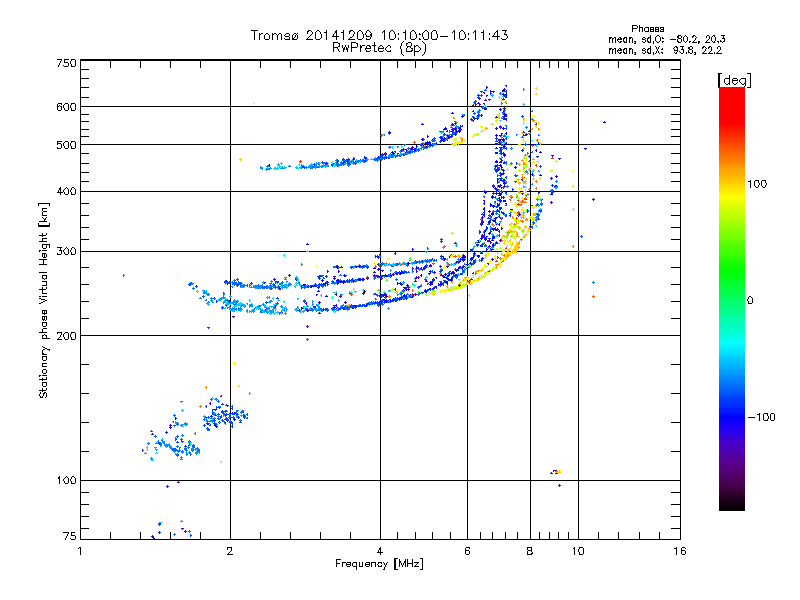Screen dimensions: 800x600
Task: Click the x-axis label '2'
Action: [x=230, y=551]
